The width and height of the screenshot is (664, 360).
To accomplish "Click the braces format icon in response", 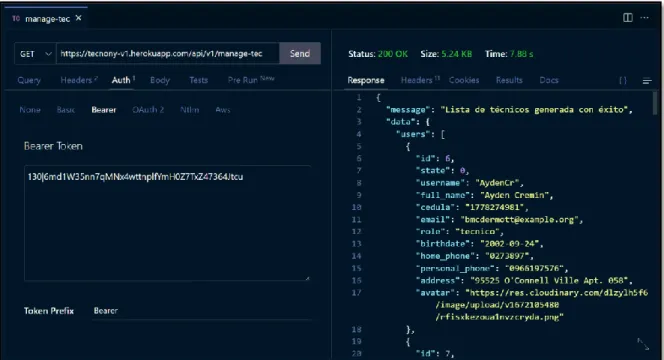I will tap(622, 80).
